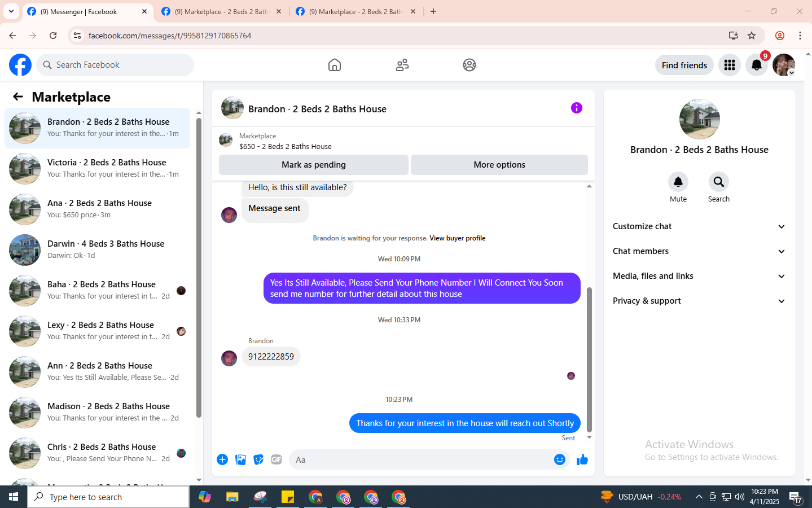Screen dimensions: 812x508
Task: Switch to Messenger | Facebook tab
Action: coord(87,11)
